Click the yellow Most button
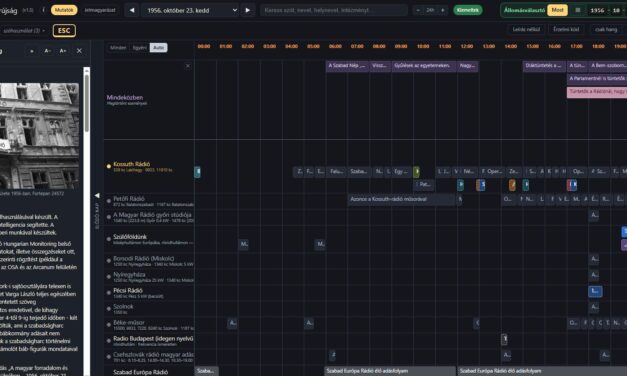 (x=557, y=10)
